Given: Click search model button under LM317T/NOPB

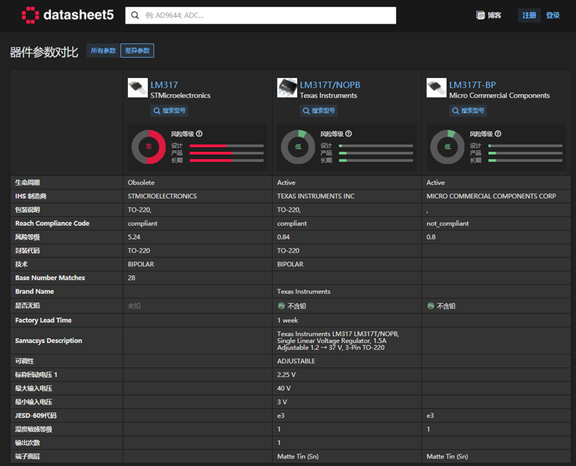Looking at the screenshot, I should (318, 111).
